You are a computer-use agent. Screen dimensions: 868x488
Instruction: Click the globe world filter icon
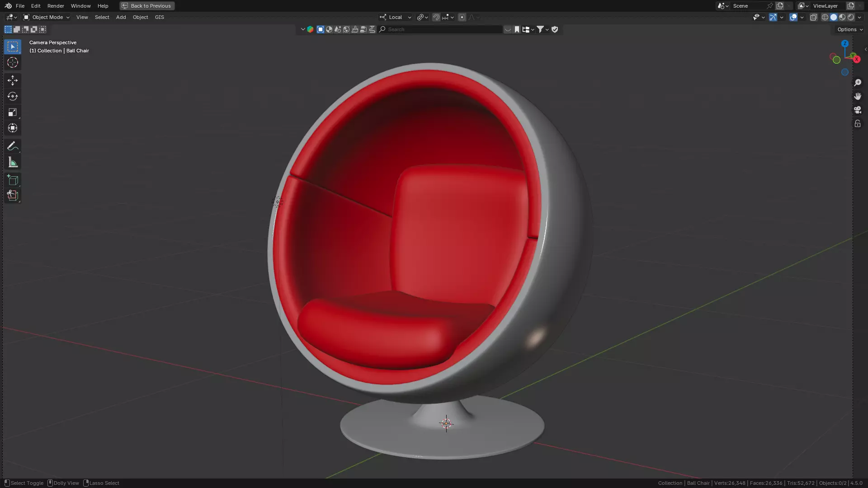[346, 29]
